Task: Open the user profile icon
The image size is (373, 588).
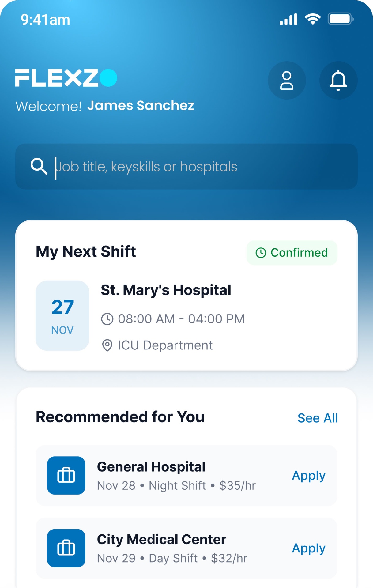Action: pos(287,80)
